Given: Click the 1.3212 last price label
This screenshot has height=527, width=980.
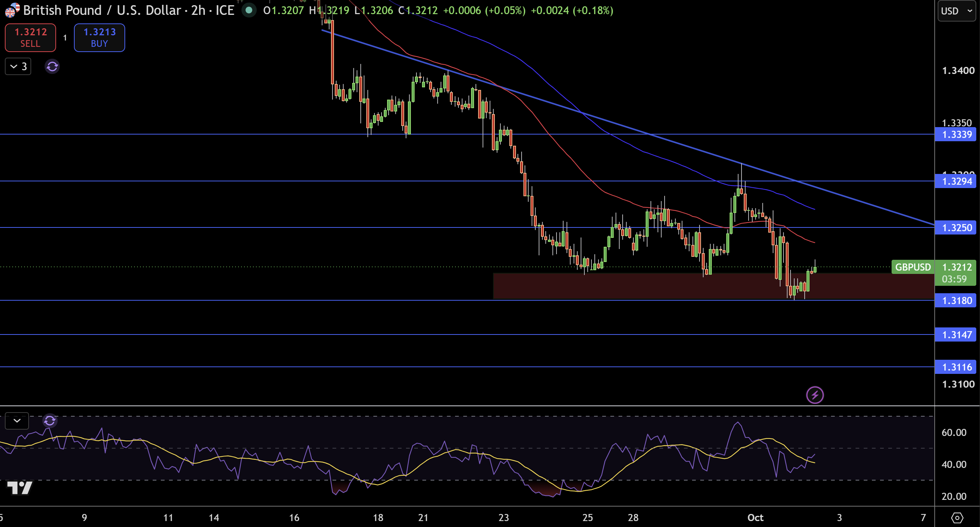Looking at the screenshot, I should 957,267.
